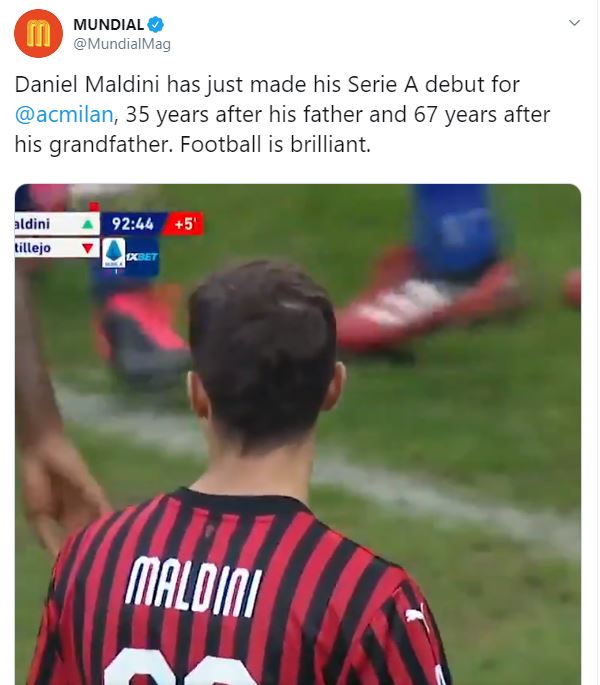Click the tweet text about Serie A debut

point(282,114)
